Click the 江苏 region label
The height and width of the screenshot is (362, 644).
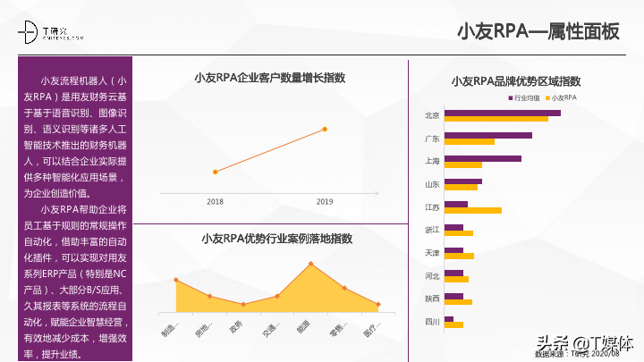click(x=432, y=207)
